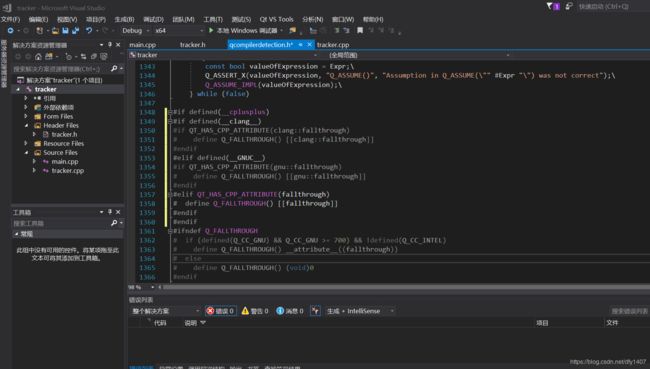The image size is (650, 369).
Task: Open the Debug configuration dropdown
Action: 135,31
